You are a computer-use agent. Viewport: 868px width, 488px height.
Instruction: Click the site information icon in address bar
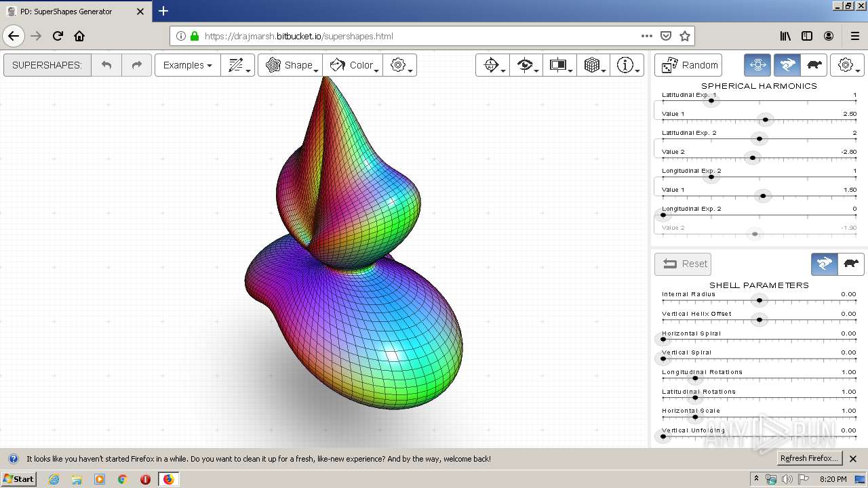[x=181, y=36]
